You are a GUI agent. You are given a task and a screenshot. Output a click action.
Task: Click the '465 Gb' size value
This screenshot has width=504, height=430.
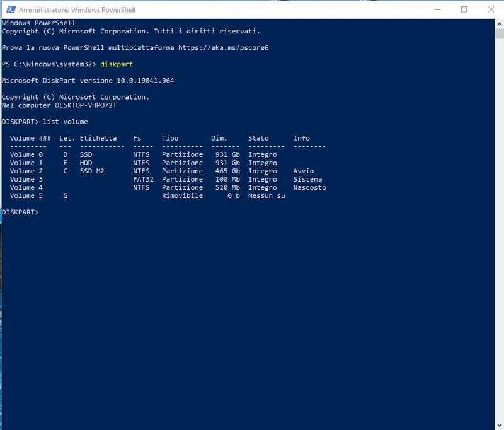tap(227, 171)
